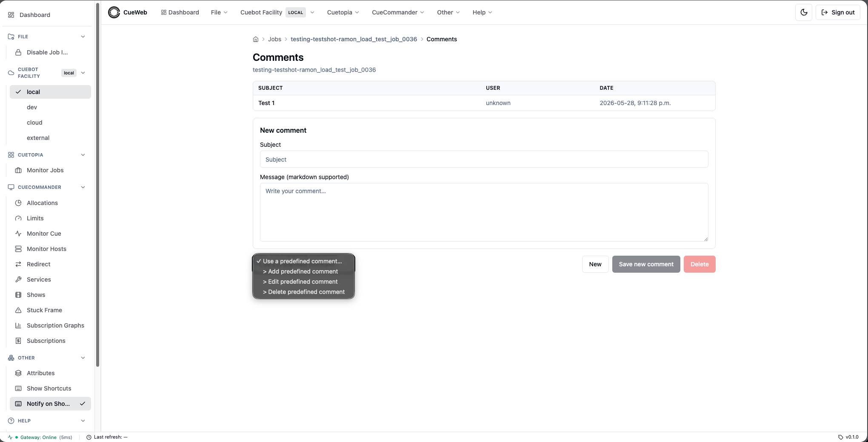Open the Cuebot Facility LOCAL dropdown
The width and height of the screenshot is (868, 442).
277,12
